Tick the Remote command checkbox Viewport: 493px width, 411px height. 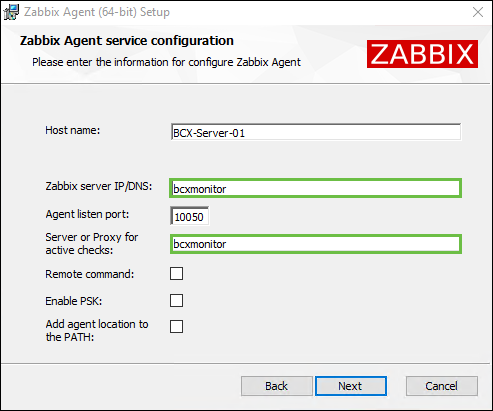[x=176, y=273]
